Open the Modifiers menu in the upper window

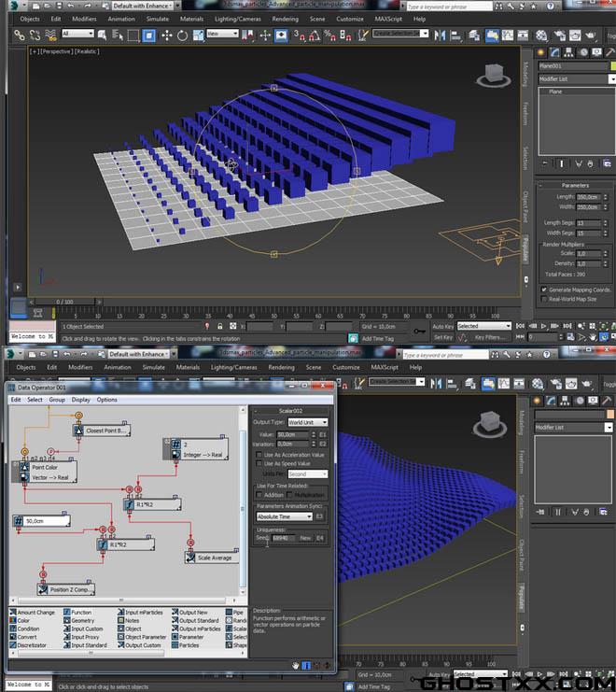(84, 19)
